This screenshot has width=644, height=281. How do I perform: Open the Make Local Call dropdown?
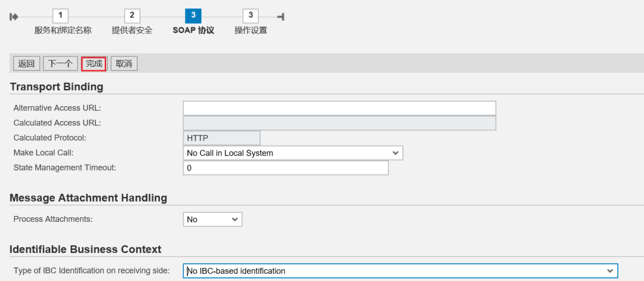click(293, 153)
